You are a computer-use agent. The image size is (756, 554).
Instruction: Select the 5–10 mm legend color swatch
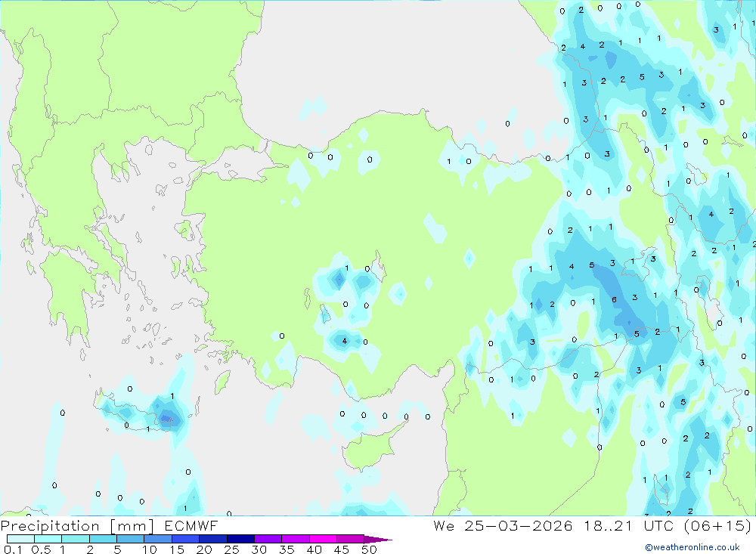point(131,539)
